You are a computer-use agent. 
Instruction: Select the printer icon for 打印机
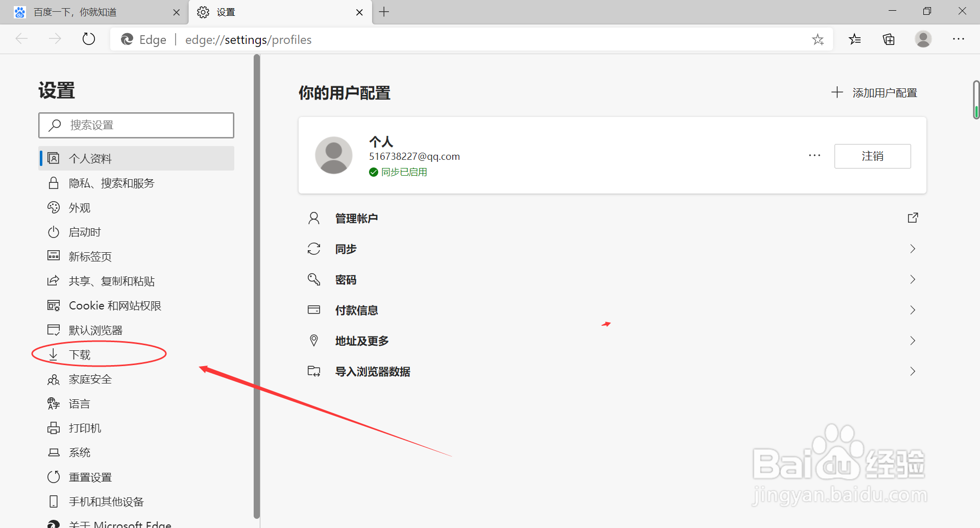(54, 428)
